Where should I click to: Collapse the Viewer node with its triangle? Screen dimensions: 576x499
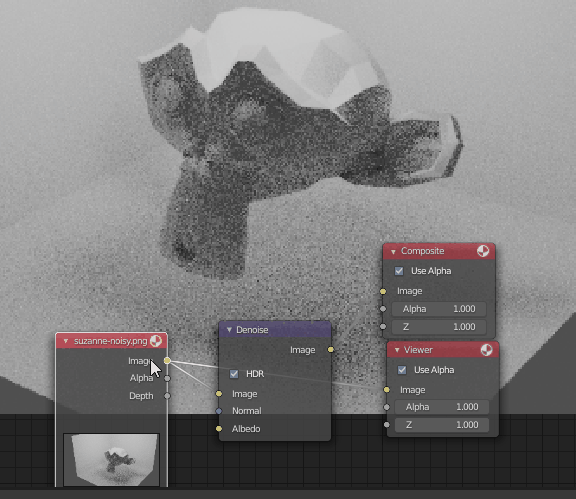pyautogui.click(x=397, y=350)
